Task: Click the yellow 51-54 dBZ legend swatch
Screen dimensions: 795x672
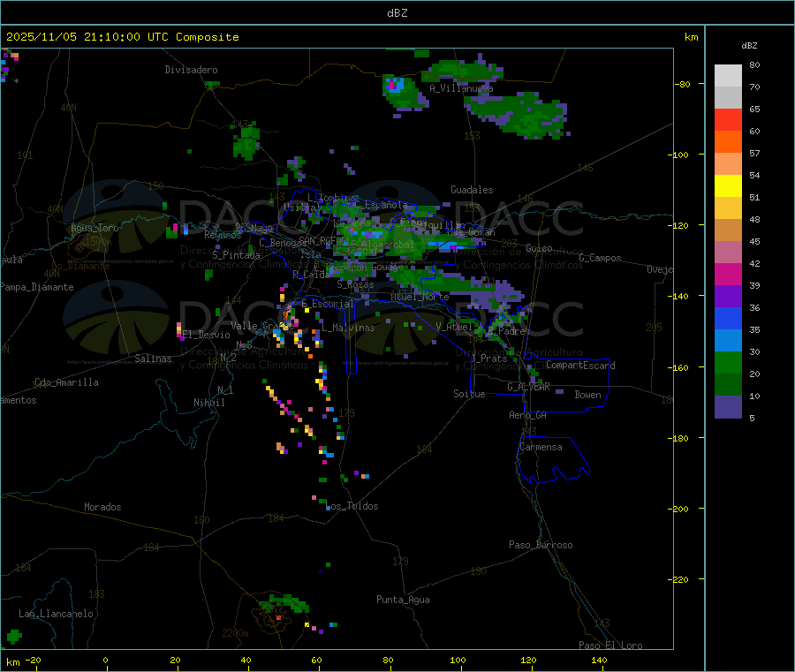Action: click(728, 186)
